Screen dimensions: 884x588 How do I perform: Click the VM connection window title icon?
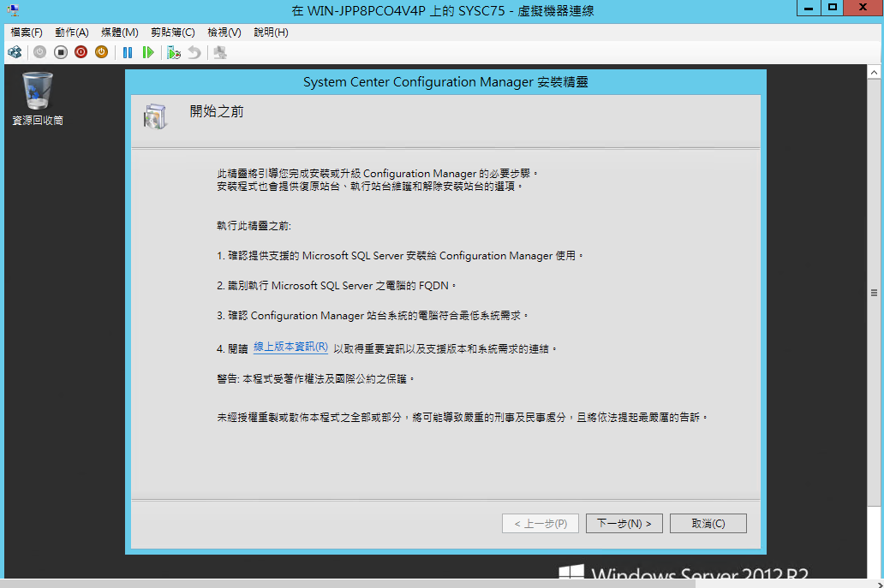click(12, 9)
